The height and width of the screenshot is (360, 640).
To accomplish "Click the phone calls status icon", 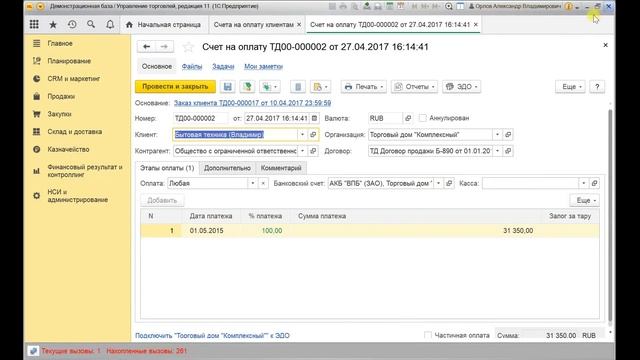I will coord(33,351).
